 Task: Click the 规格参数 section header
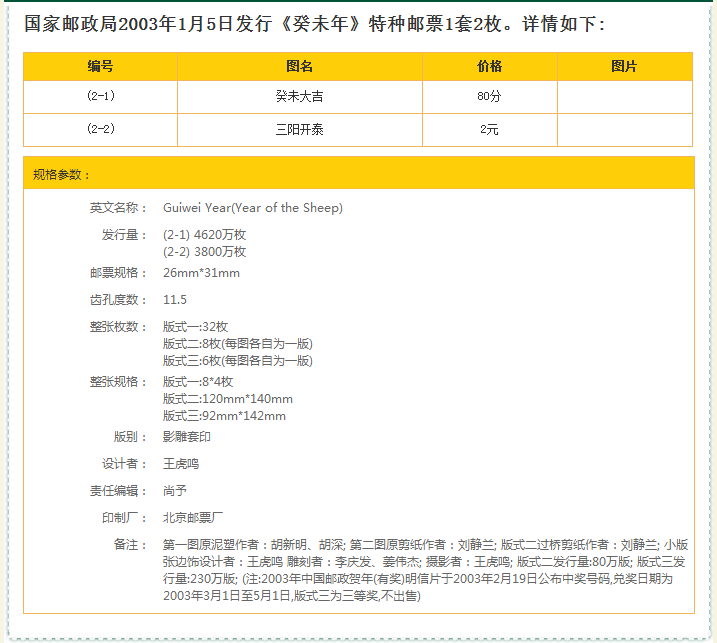359,173
